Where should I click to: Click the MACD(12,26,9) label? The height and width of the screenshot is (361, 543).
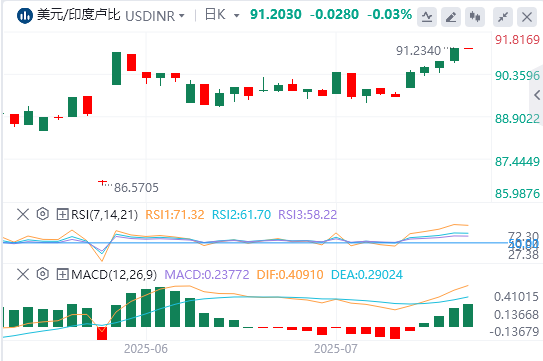(x=114, y=275)
